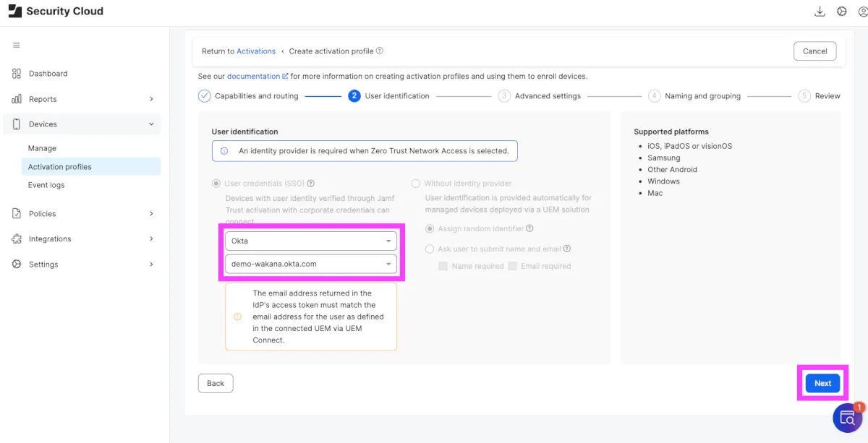This screenshot has width=868, height=443.
Task: Select the User credentials (SSO) radio button
Action: pos(216,184)
